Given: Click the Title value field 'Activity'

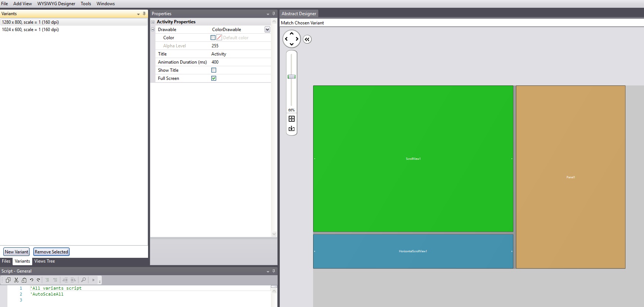Looking at the screenshot, I should pos(240,54).
